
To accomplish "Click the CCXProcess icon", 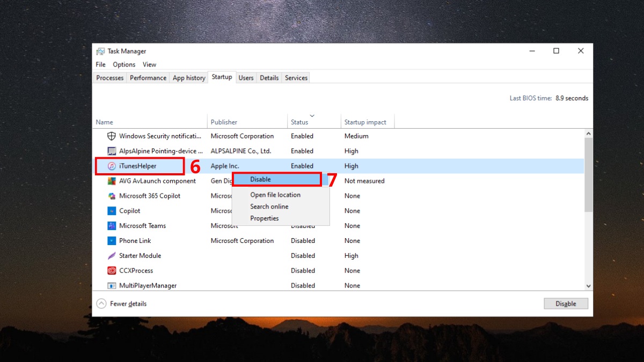I will 111,271.
